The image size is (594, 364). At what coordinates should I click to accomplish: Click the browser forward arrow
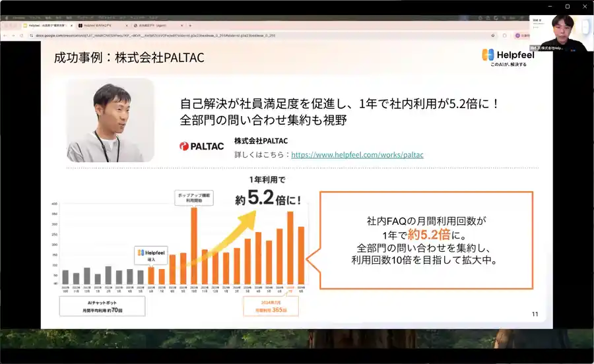(x=12, y=35)
